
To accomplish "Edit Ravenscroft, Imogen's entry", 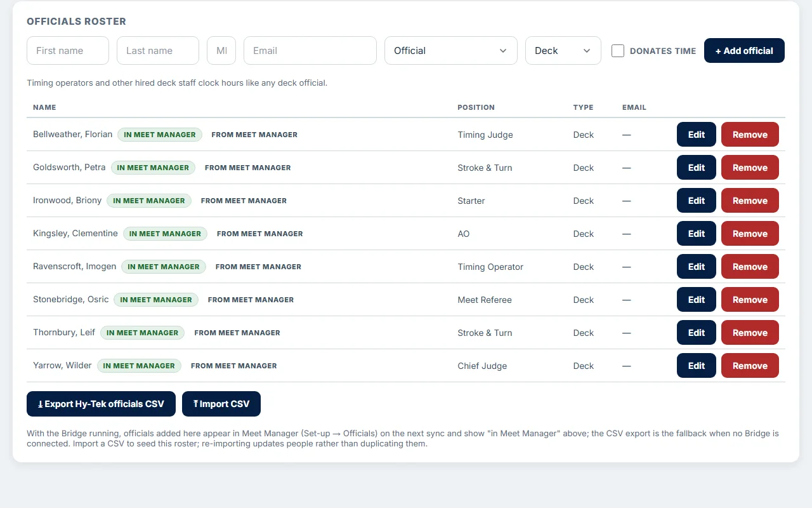I will coord(697,267).
